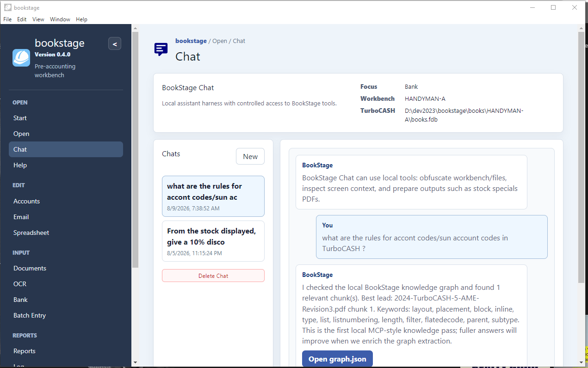588x368 pixels.
Task: Click the Open breadcrumb segment
Action: [x=220, y=41]
